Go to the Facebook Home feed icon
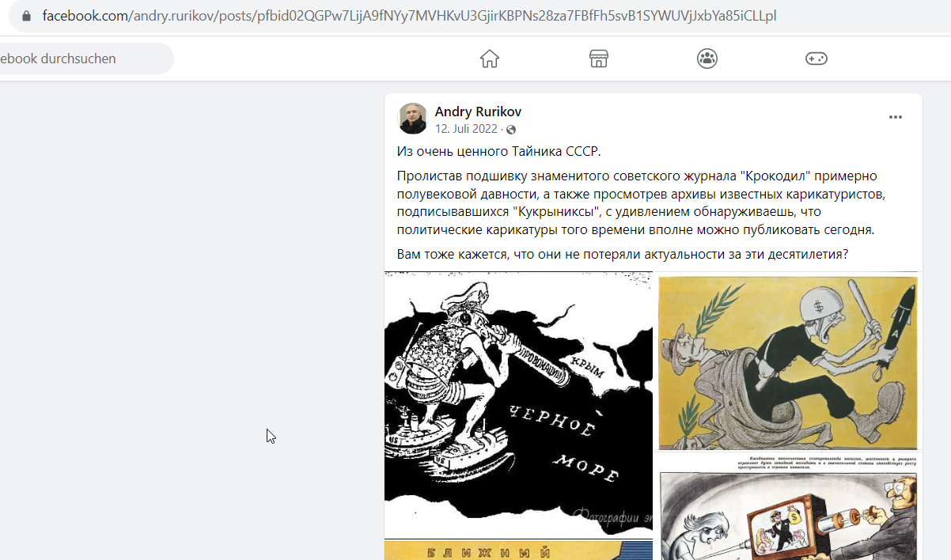The image size is (951, 560). [x=490, y=59]
